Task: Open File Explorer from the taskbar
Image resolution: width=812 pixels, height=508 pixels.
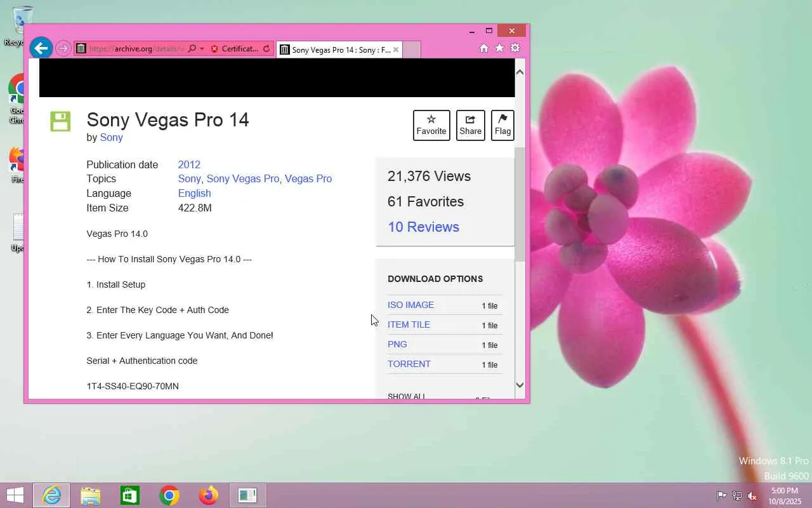Action: [91, 495]
